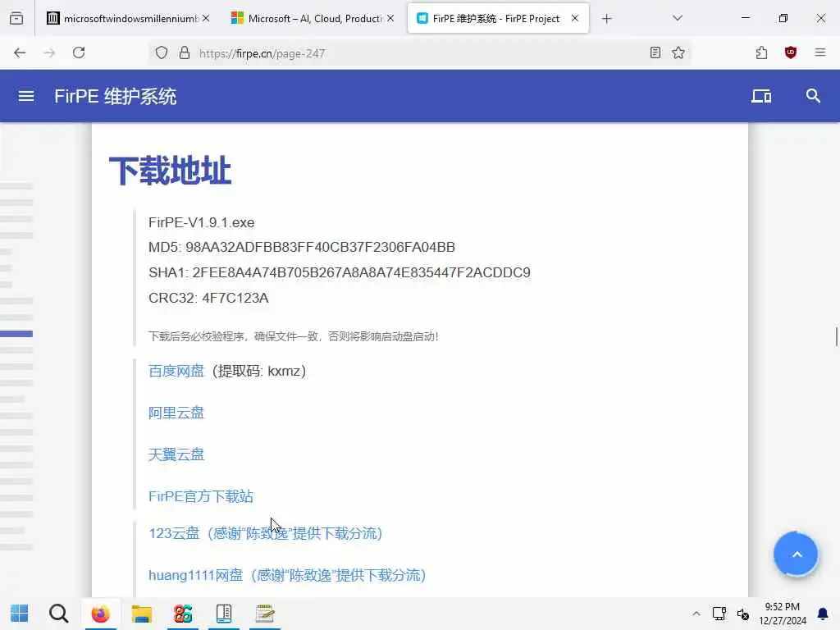Click the MD5 checksum text
Screen dimensions: 840x630
tap(302, 247)
